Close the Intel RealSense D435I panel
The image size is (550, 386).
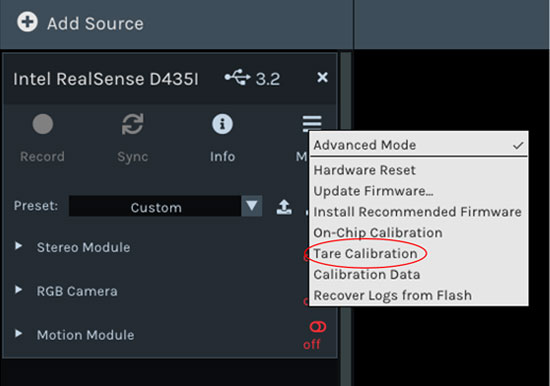pos(322,77)
